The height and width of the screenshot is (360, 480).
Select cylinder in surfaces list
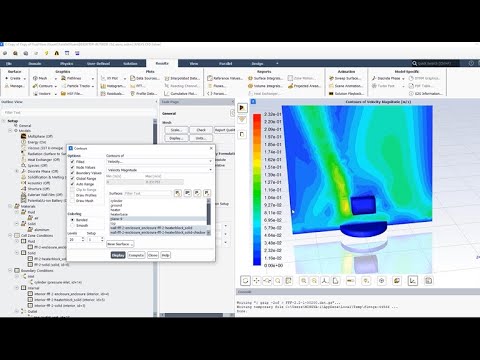(158, 201)
